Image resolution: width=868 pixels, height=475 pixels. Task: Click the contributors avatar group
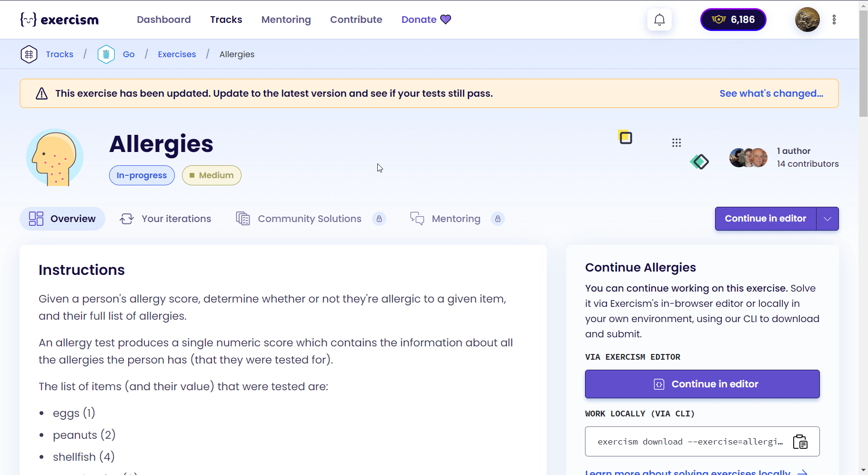point(748,158)
